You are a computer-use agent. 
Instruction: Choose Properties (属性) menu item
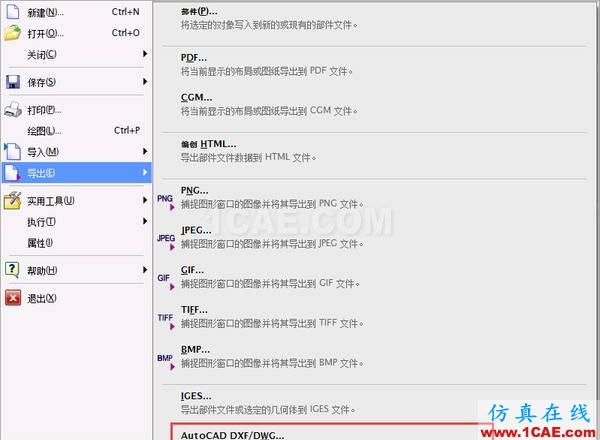[76, 242]
